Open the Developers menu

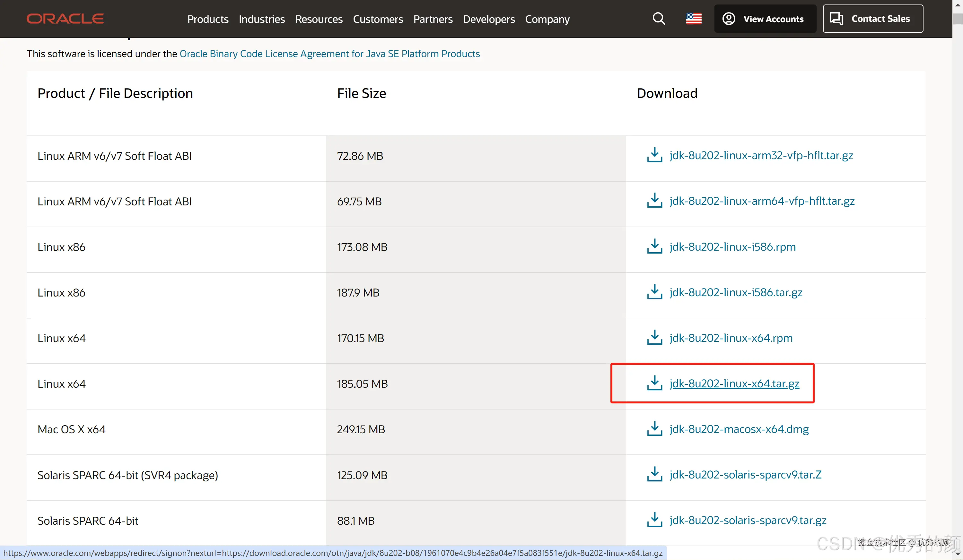click(488, 19)
